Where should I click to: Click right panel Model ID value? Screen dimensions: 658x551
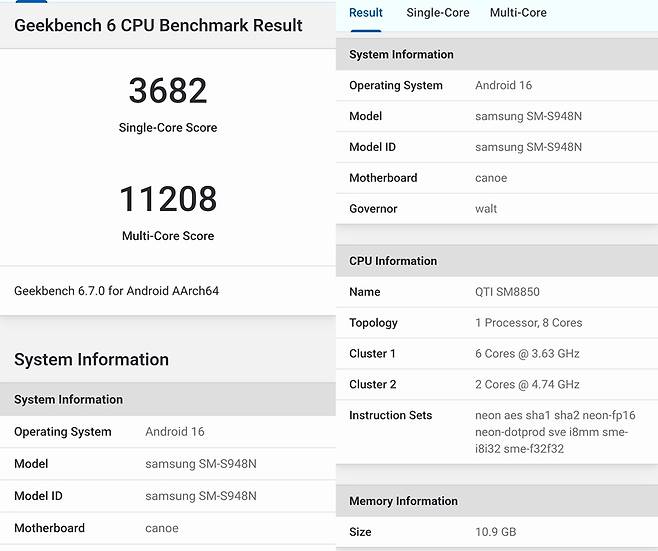(x=528, y=147)
